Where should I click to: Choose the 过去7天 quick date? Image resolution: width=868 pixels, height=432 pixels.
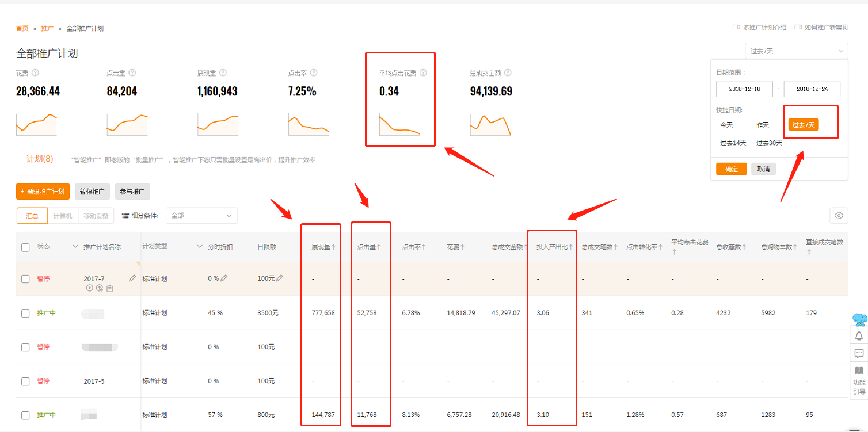(x=804, y=125)
